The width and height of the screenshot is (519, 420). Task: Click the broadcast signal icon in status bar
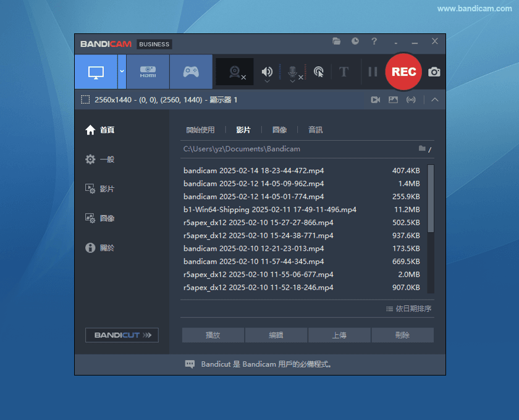click(x=411, y=99)
